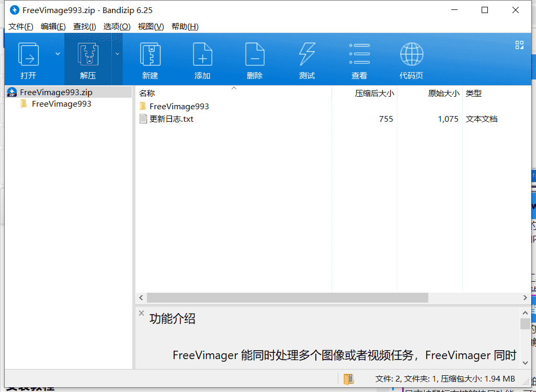The image size is (536, 392).
Task: Open the dropdown arrow beside 解压
Action: pos(117,54)
